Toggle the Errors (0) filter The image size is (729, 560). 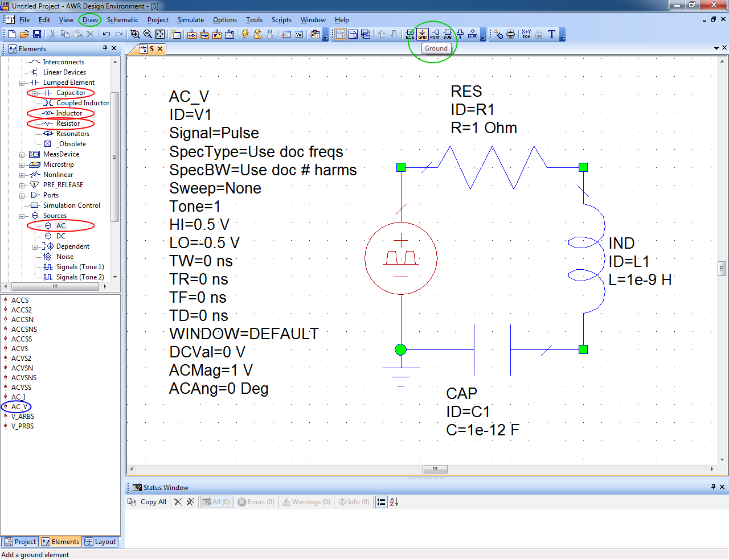coord(256,502)
